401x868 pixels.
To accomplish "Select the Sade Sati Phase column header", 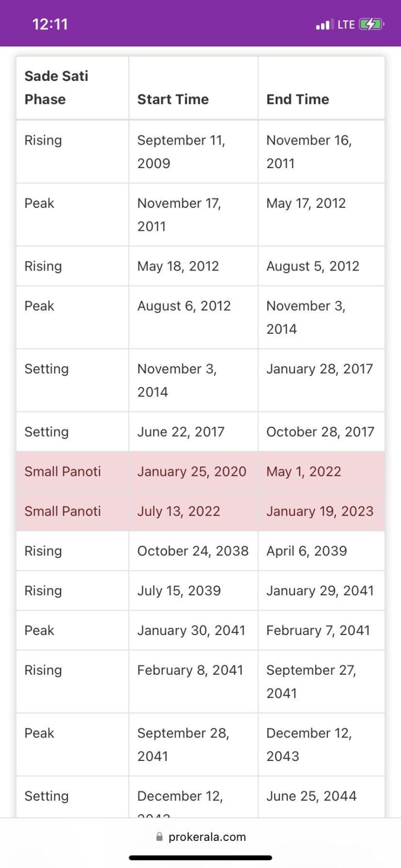I will [x=56, y=87].
